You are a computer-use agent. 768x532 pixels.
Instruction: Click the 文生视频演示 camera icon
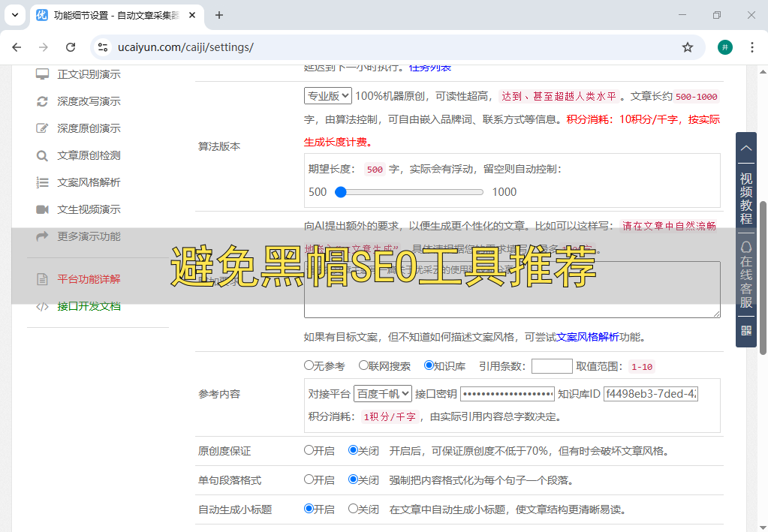coord(42,209)
